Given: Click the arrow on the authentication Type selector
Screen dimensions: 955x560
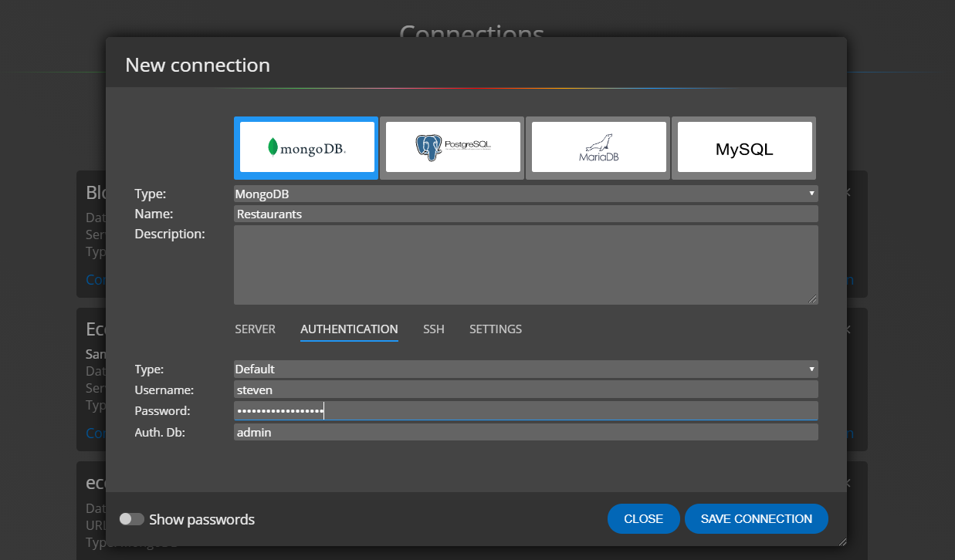Looking at the screenshot, I should [x=811, y=369].
